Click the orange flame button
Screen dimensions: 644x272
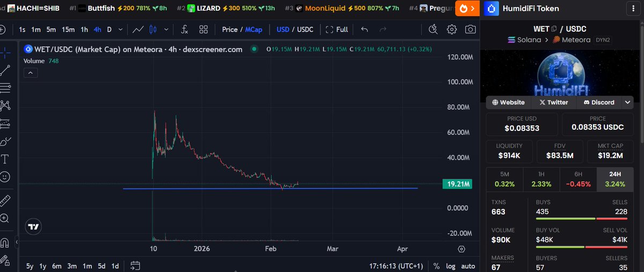[468, 8]
